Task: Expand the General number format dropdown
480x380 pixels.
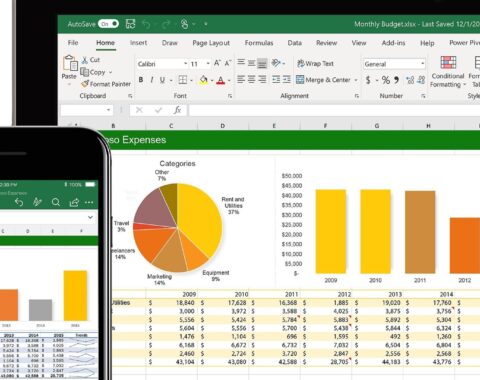Action: (423, 64)
